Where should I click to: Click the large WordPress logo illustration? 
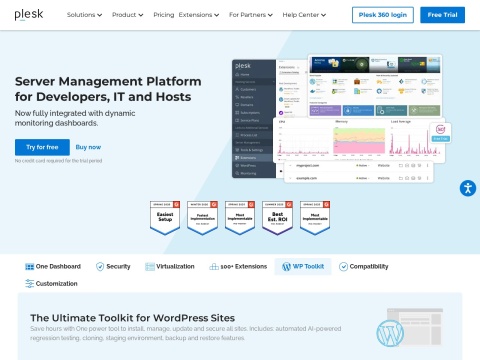coord(390,333)
